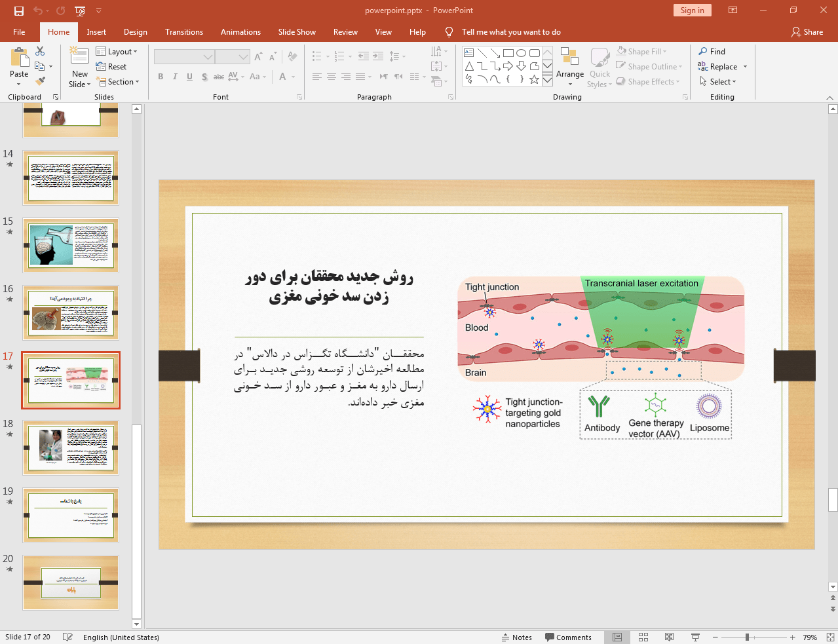Click the Share button
The image size is (838, 644).
click(807, 32)
